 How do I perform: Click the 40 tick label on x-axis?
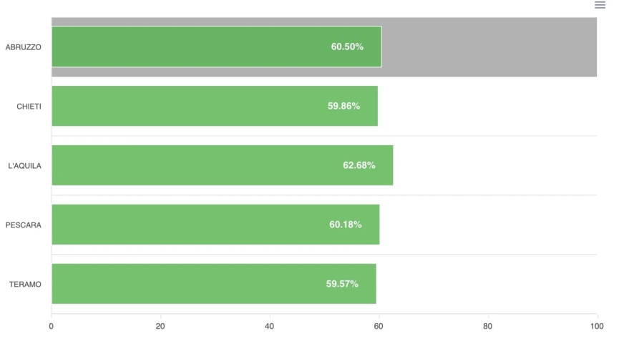point(270,327)
